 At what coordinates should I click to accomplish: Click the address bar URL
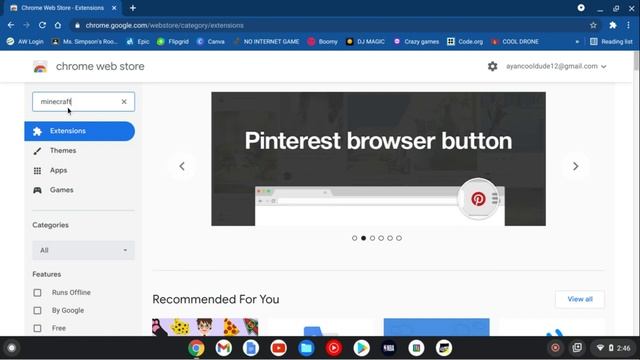tap(164, 25)
